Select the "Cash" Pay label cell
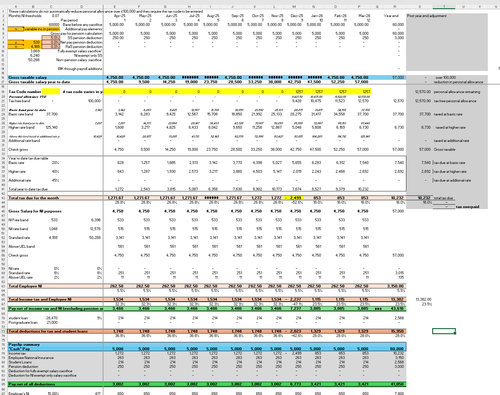 19,349
